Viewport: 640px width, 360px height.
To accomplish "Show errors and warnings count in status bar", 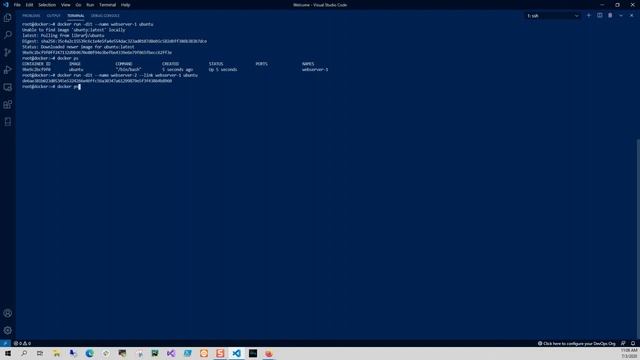I will [22, 343].
